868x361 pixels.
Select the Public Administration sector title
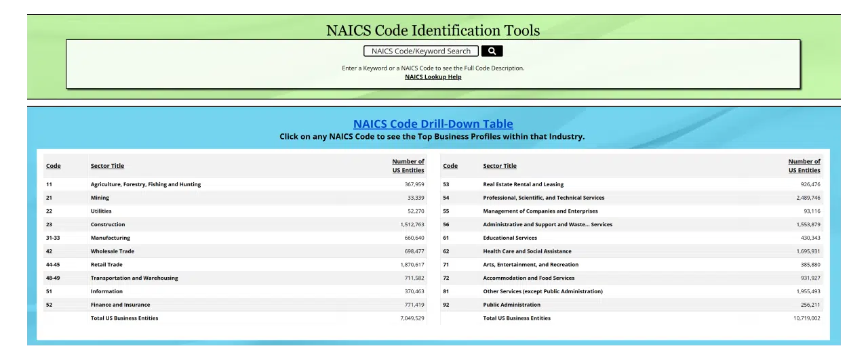click(x=512, y=305)
